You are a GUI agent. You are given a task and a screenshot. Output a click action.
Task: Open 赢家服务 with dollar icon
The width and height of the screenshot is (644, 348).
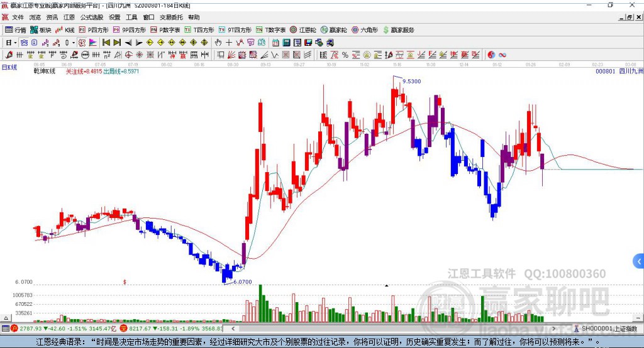[398, 30]
